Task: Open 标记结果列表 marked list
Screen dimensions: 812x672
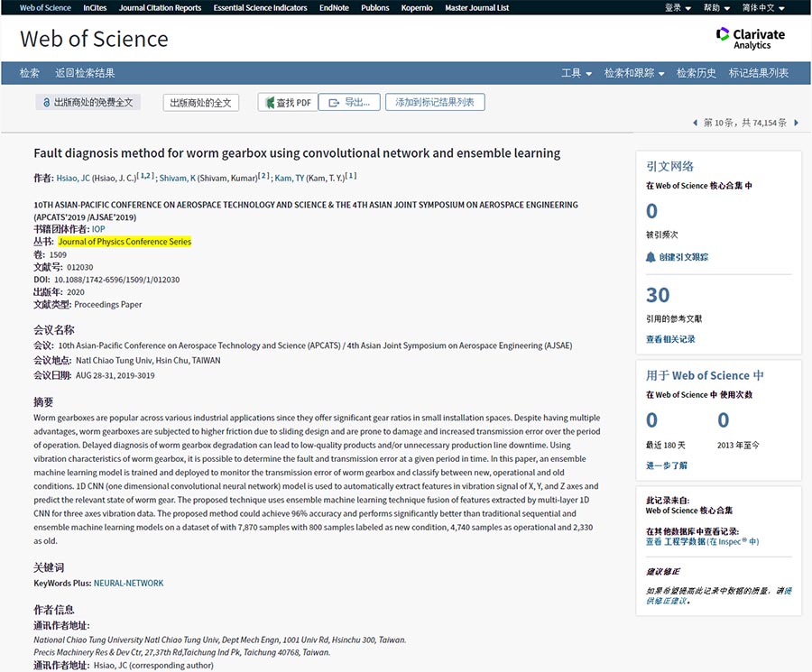Action: [759, 73]
